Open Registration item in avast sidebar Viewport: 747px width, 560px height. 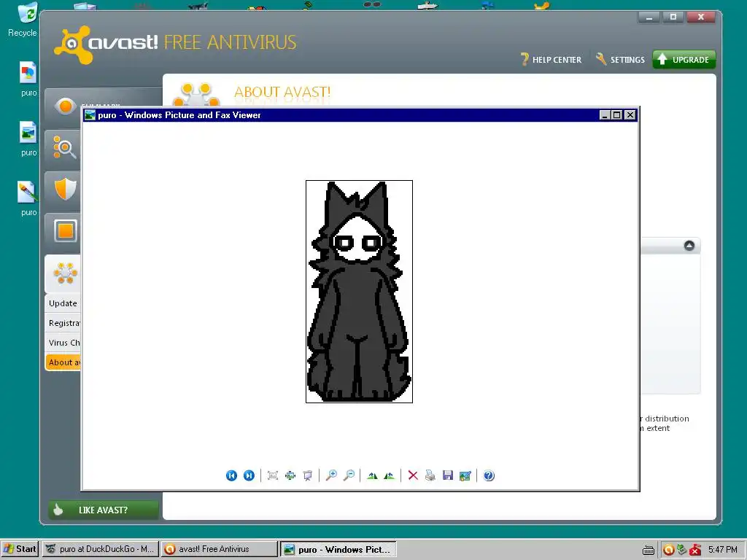coord(63,323)
